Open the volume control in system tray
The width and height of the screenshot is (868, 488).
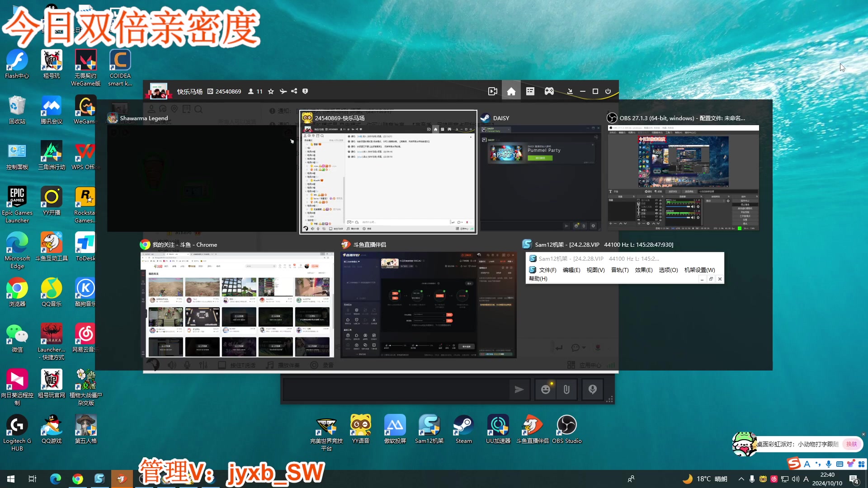pyautogui.click(x=796, y=479)
